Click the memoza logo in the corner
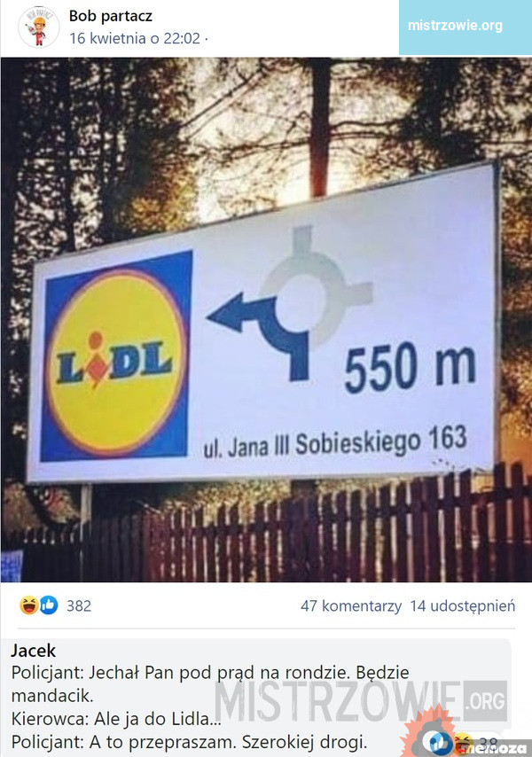This screenshot has width=532, height=757. [494, 748]
